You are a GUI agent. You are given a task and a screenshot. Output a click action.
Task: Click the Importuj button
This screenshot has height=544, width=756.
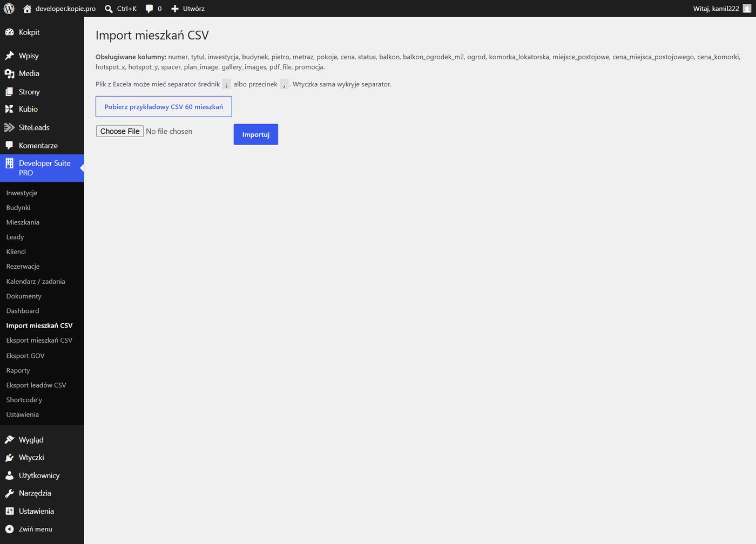tap(256, 134)
